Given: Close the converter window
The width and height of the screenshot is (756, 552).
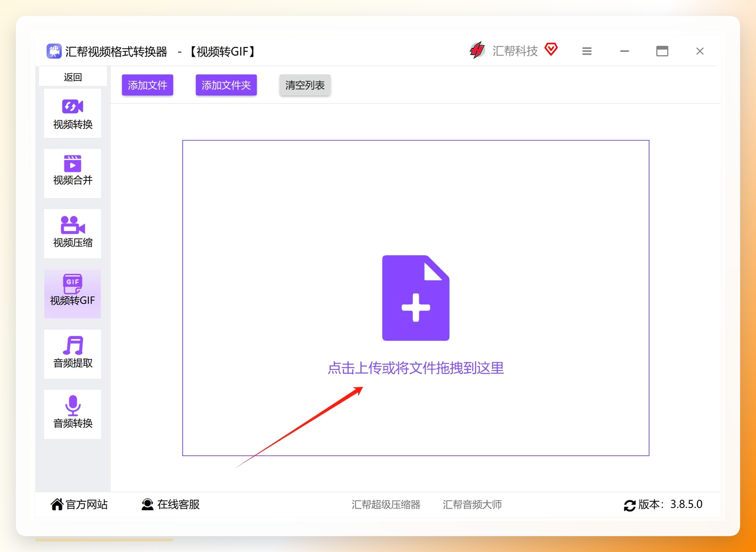Looking at the screenshot, I should (x=700, y=51).
